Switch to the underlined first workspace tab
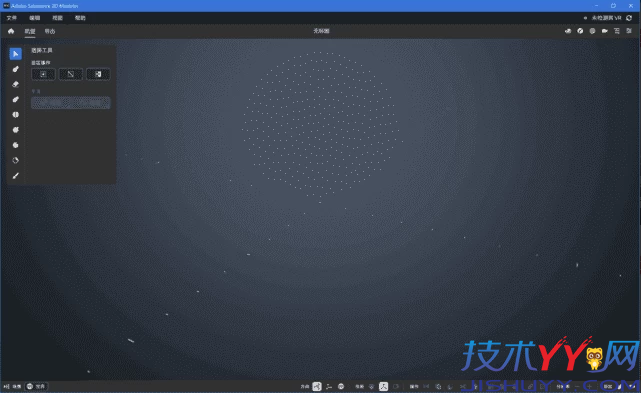The width and height of the screenshot is (641, 393). 30,31
